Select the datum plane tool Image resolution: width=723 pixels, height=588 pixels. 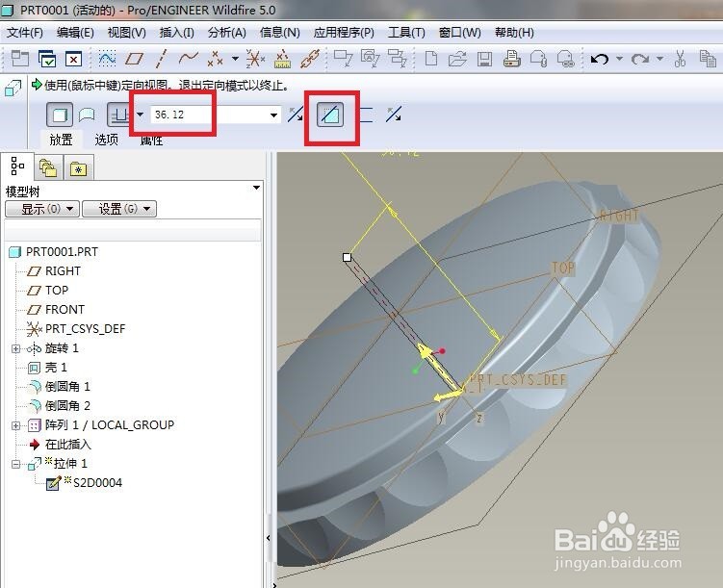(134, 59)
